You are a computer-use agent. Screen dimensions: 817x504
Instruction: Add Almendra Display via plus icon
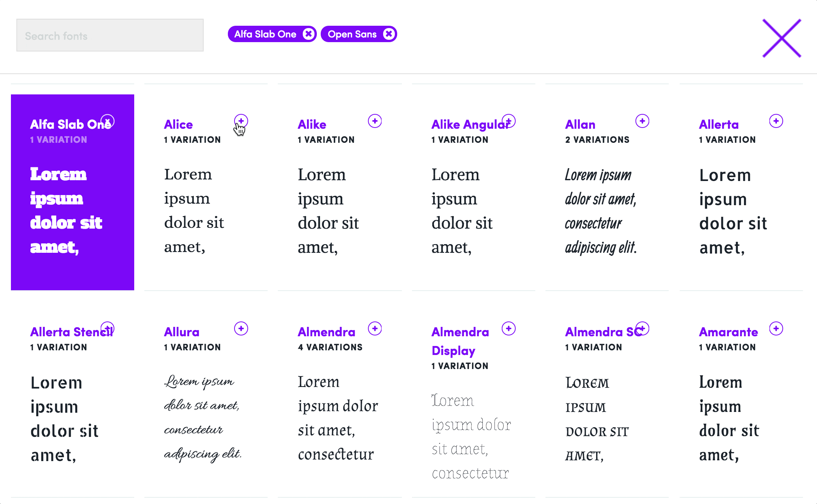[509, 328]
